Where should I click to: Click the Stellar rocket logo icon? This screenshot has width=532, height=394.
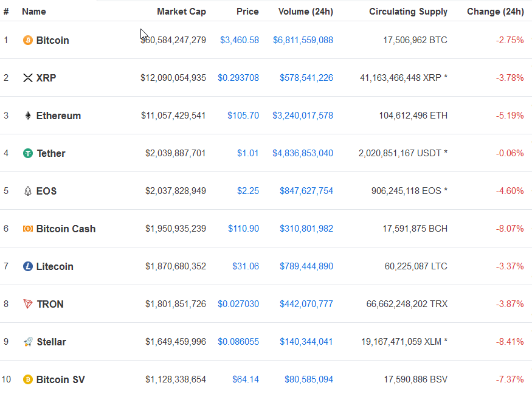pyautogui.click(x=28, y=342)
